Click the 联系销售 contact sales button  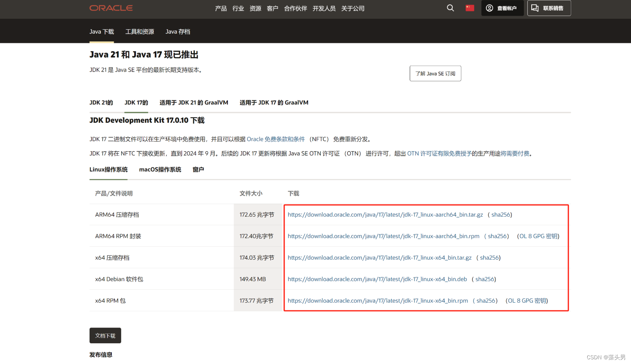549,8
